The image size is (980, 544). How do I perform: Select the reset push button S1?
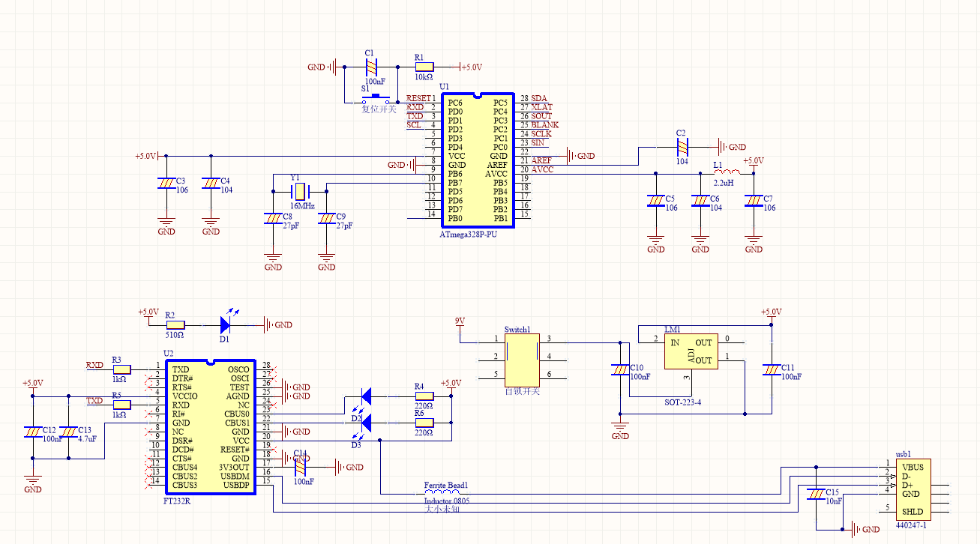point(376,97)
